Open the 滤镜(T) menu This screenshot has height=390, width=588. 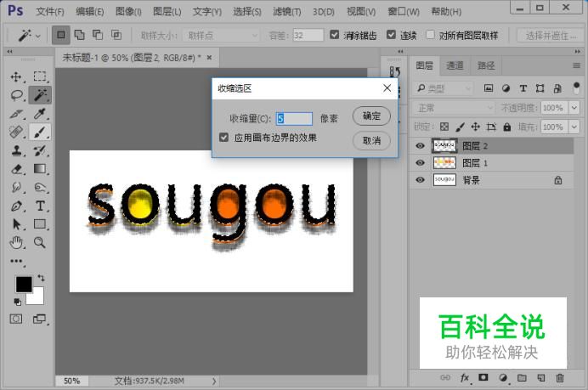tap(287, 12)
